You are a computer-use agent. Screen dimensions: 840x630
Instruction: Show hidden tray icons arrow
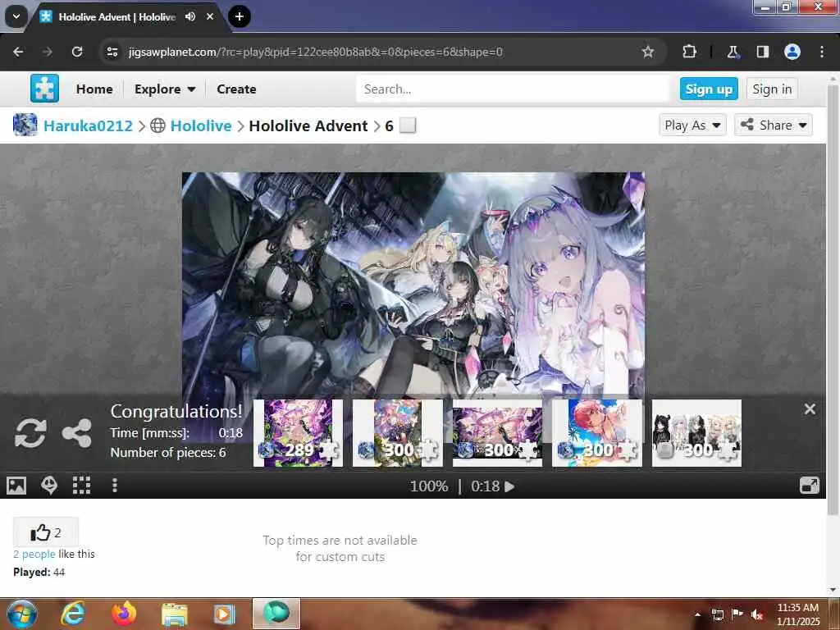click(697, 614)
